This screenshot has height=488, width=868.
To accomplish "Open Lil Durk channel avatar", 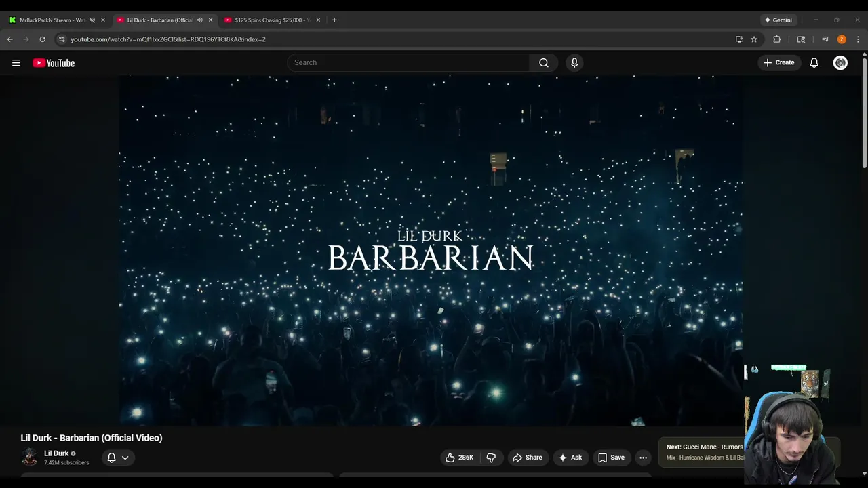I will point(30,457).
